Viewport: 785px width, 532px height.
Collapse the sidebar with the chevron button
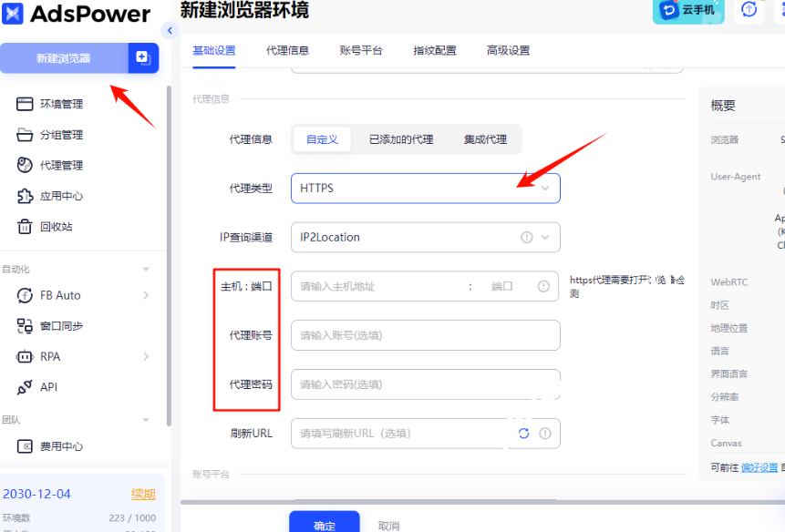169,31
